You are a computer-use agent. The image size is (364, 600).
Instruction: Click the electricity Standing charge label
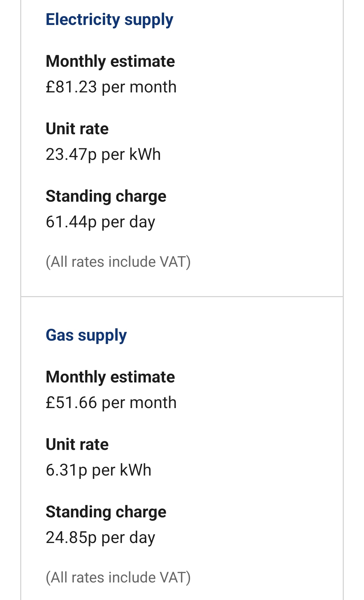[x=106, y=196]
